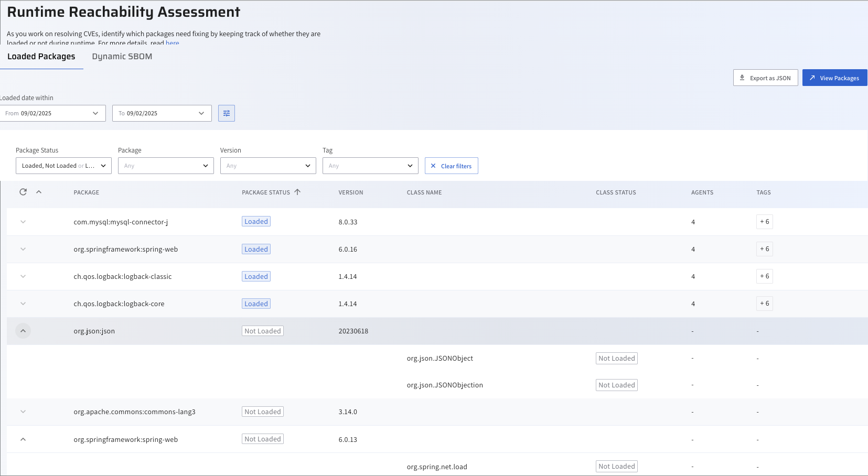Expand the org.apache.commons:commons-lang3 row

point(23,412)
